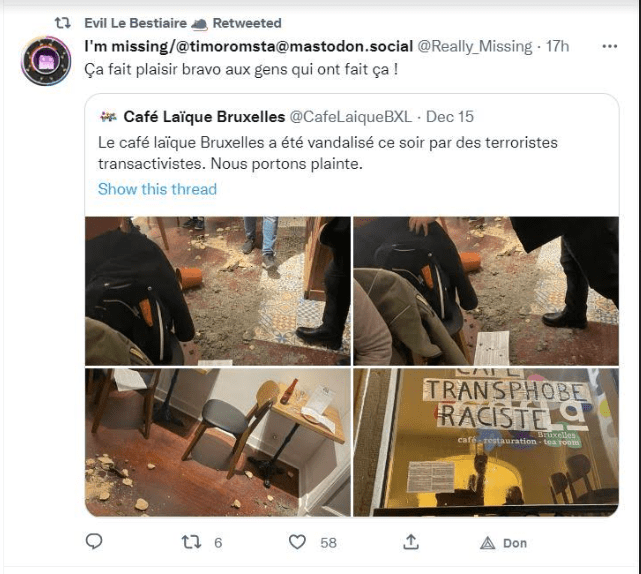Click the @Really_Missing handle
Viewport: 641px width, 574px height.
[x=475, y=47]
